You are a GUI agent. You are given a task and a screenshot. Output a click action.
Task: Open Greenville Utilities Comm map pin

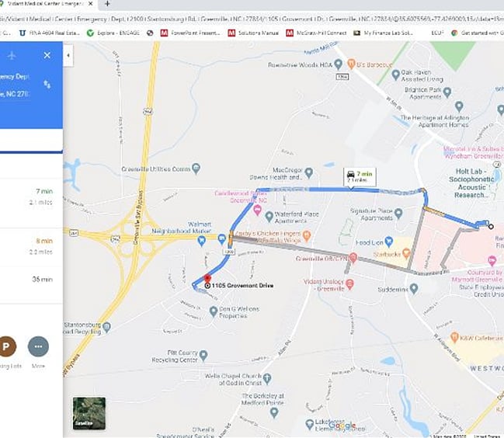196,168
